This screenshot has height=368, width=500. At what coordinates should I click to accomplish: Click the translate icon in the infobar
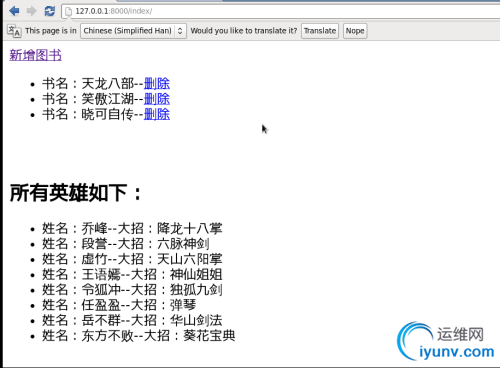pyautogui.click(x=14, y=31)
